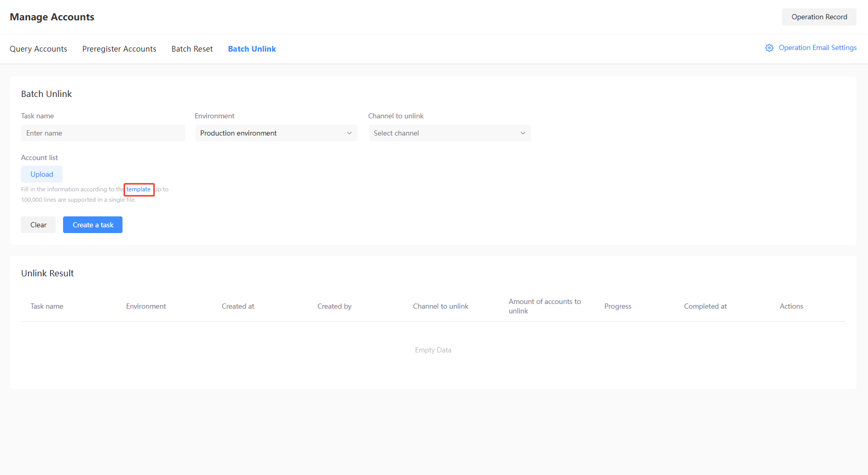Viewport: 868px width, 475px height.
Task: Focus the Task name input field
Action: coord(103,133)
